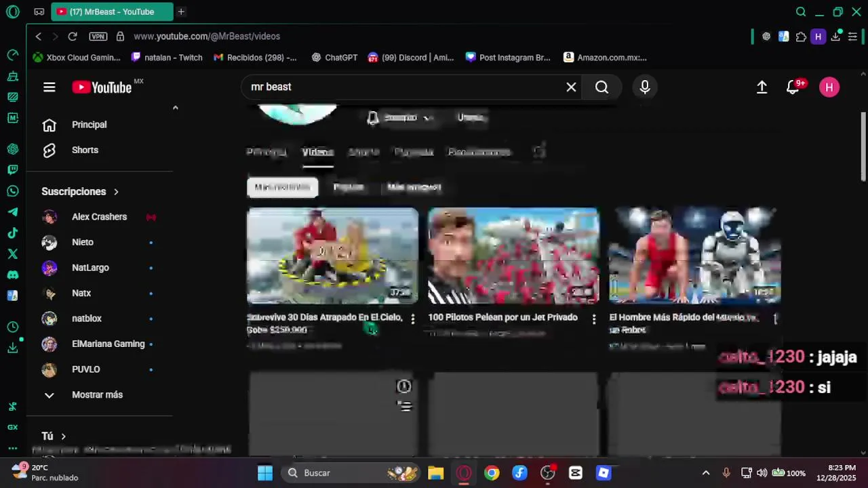Screen dimensions: 868x488
Task: Open Opera downloads toolbar icon
Action: click(836, 37)
